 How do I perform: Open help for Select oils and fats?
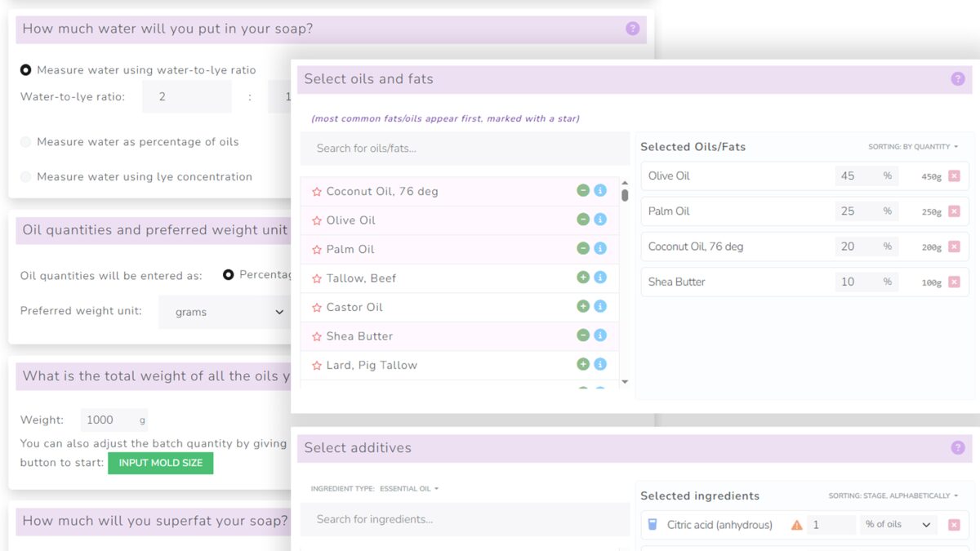point(958,79)
